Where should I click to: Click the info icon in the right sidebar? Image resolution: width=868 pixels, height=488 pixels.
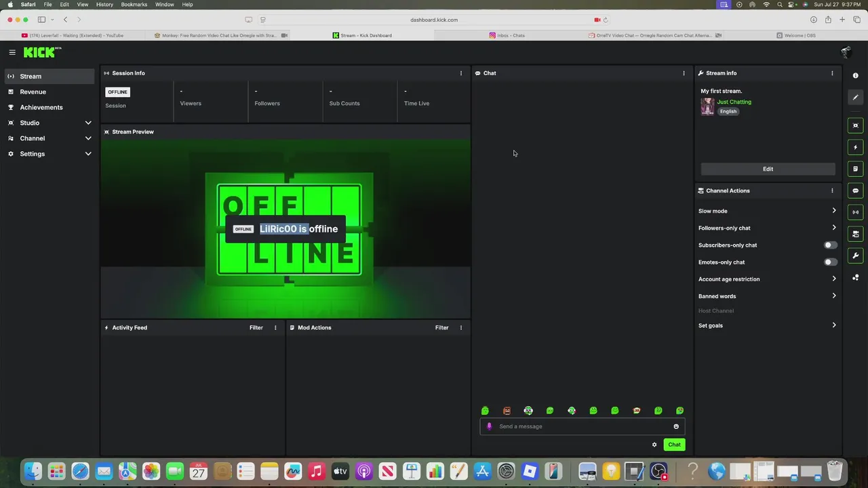(x=855, y=76)
